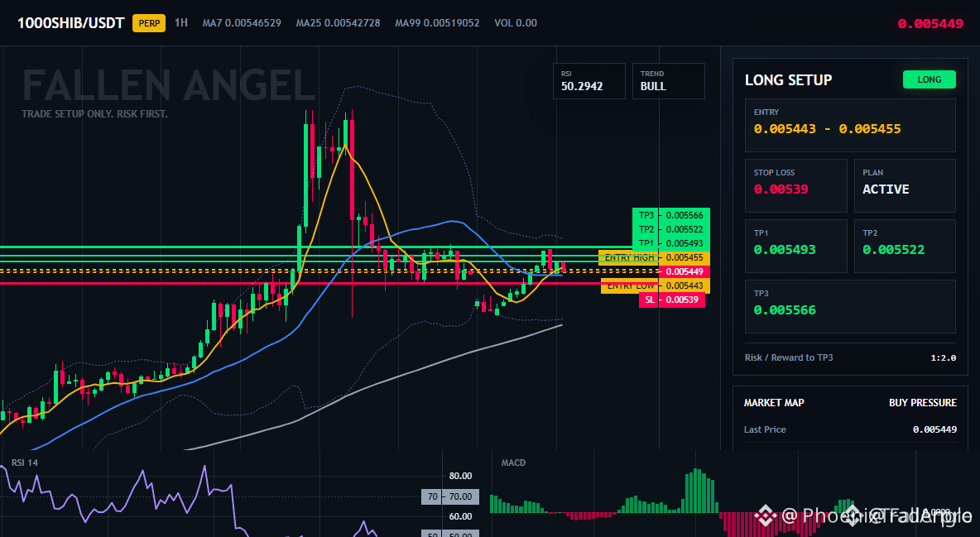This screenshot has width=980, height=537.
Task: Click the MARKET MAP heading
Action: (774, 403)
